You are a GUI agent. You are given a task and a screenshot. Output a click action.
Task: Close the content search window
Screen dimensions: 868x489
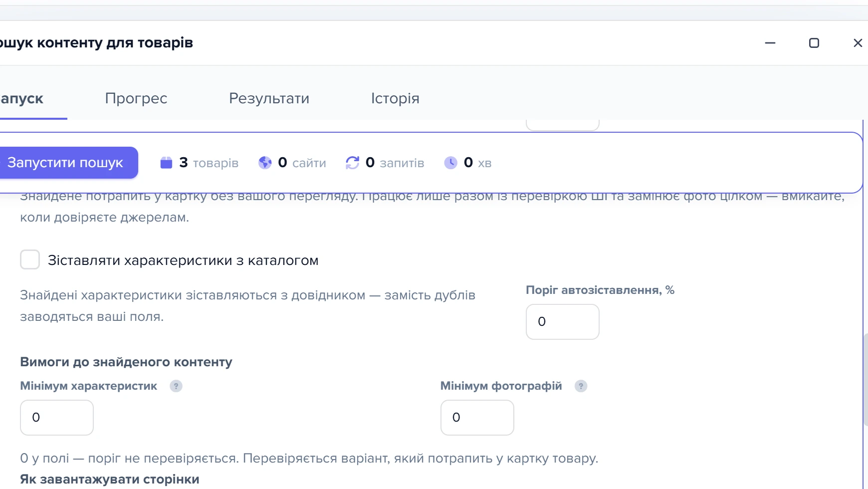coord(858,43)
